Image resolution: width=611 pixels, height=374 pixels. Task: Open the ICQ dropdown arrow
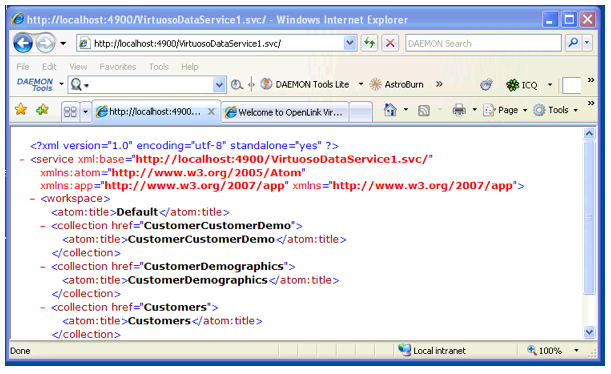click(x=550, y=84)
